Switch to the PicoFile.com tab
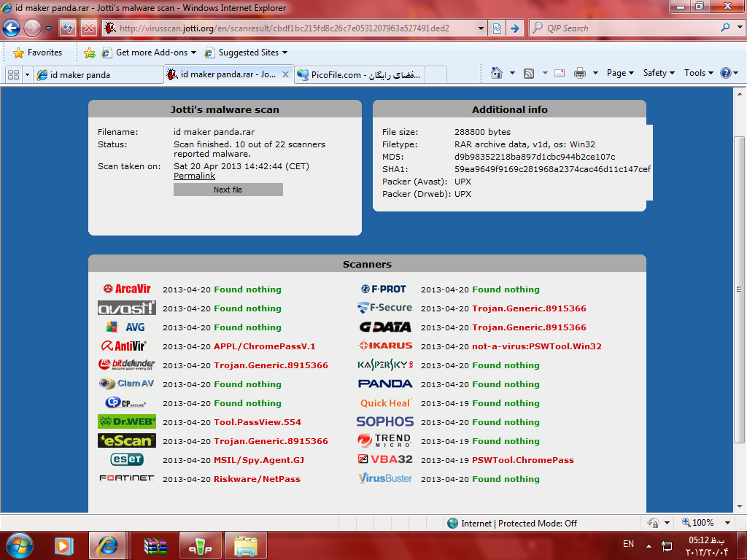Image resolution: width=747 pixels, height=560 pixels. (359, 75)
